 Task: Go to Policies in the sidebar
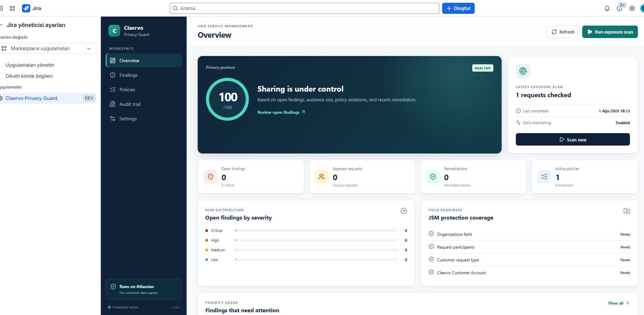(144, 90)
